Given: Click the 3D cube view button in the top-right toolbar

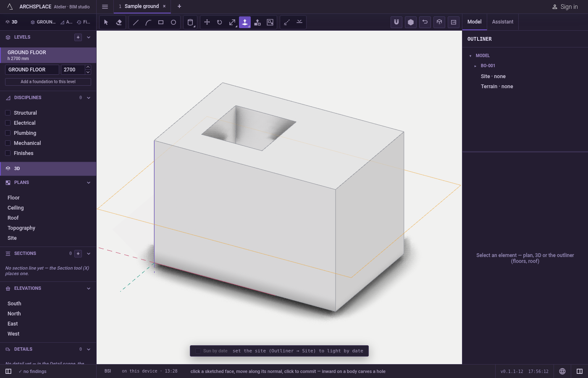Looking at the screenshot, I should tap(439, 22).
